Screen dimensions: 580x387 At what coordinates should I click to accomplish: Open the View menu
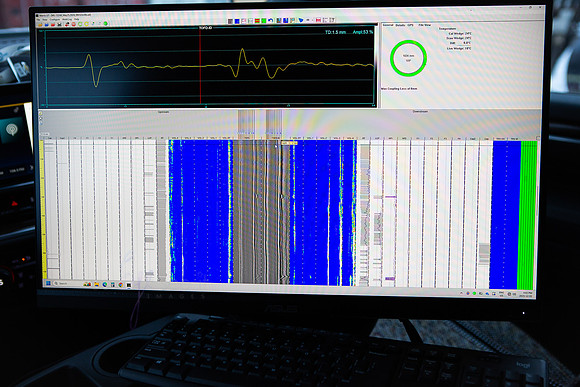45,20
